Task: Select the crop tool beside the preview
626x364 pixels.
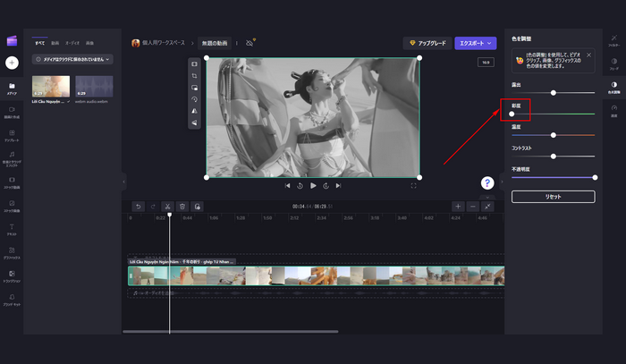Action: click(x=194, y=76)
